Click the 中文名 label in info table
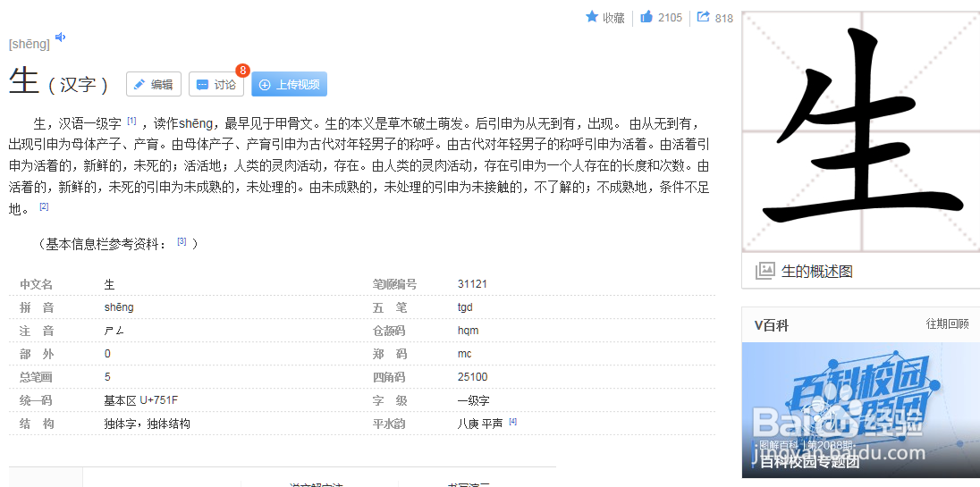 click(37, 284)
